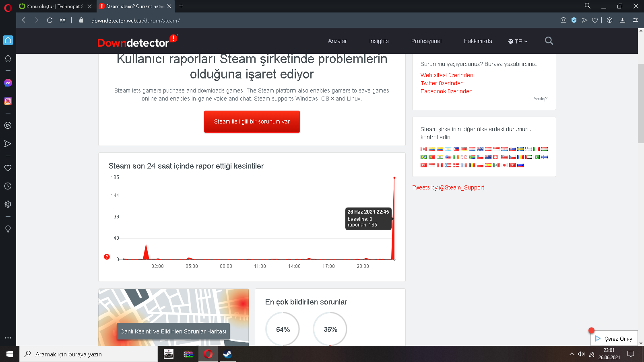Select the United Kingdom flag
Image resolution: width=644 pixels, height=362 pixels.
[x=464, y=157]
